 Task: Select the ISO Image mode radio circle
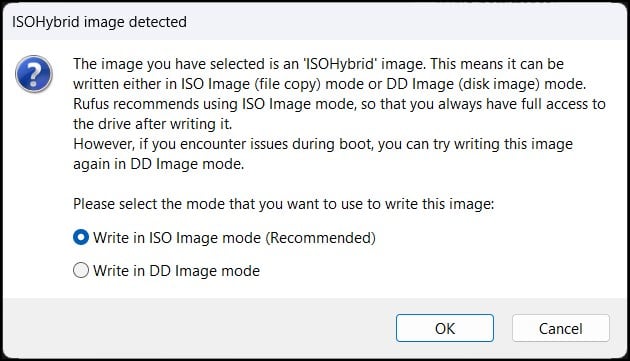click(x=81, y=237)
